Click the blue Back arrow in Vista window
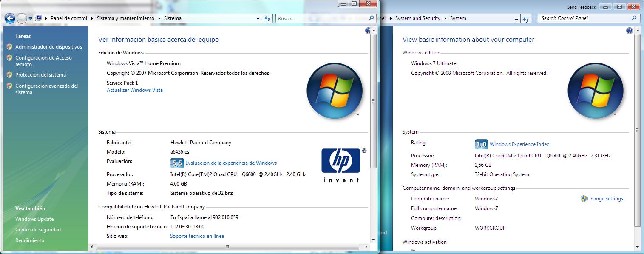Viewport: 644px width, 254px height. click(x=10, y=18)
